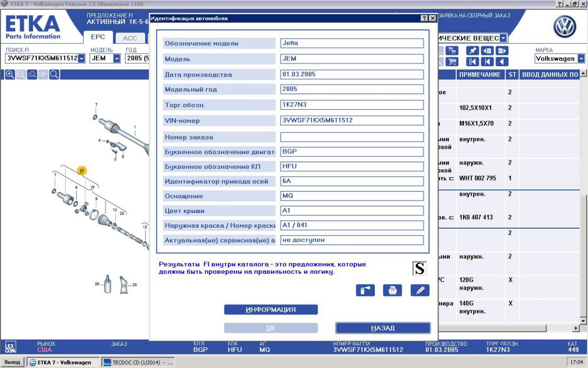Click the yellow callout 20 in diagram

(x=82, y=171)
